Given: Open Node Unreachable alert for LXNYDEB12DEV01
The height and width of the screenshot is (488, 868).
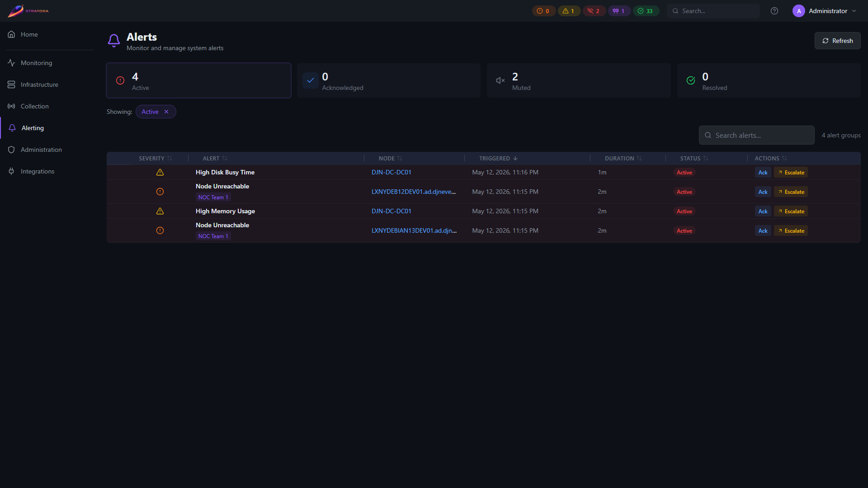Looking at the screenshot, I should [222, 186].
